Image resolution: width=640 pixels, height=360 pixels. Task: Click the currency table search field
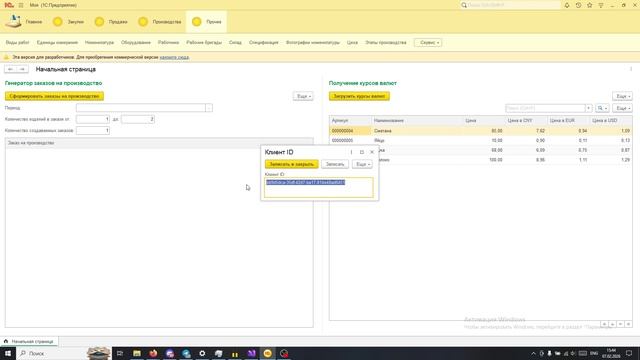(x=545, y=108)
